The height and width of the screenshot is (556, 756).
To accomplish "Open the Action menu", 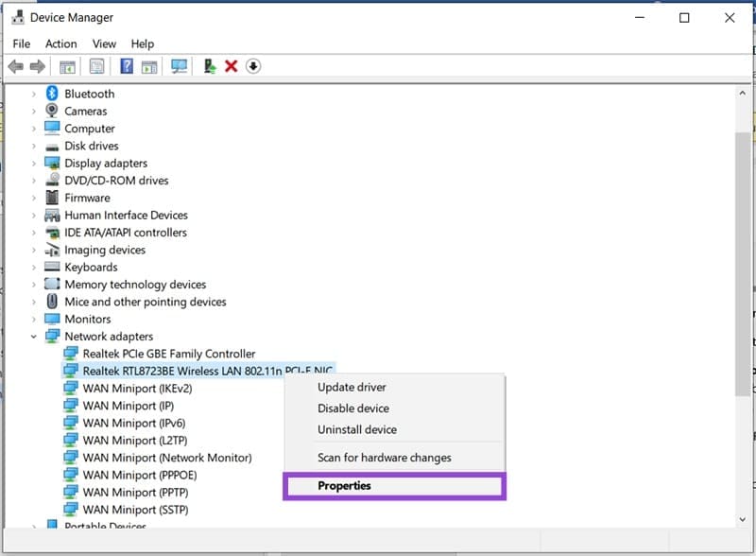I will [x=60, y=43].
